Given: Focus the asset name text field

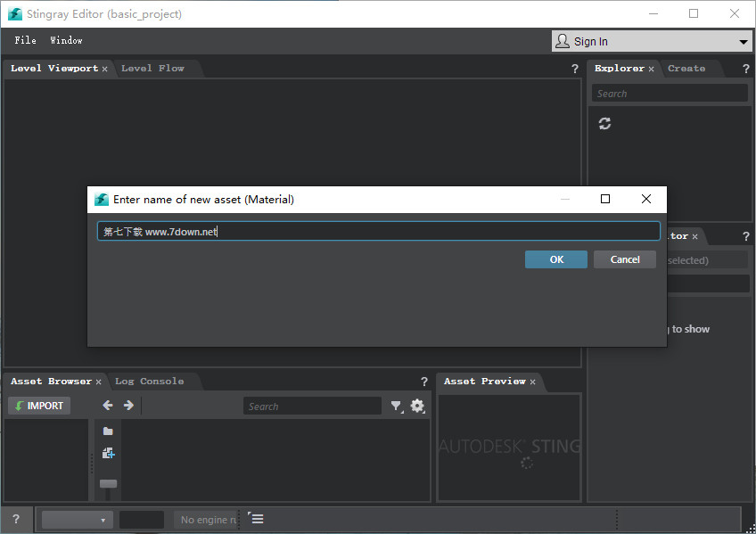Looking at the screenshot, I should [x=379, y=231].
